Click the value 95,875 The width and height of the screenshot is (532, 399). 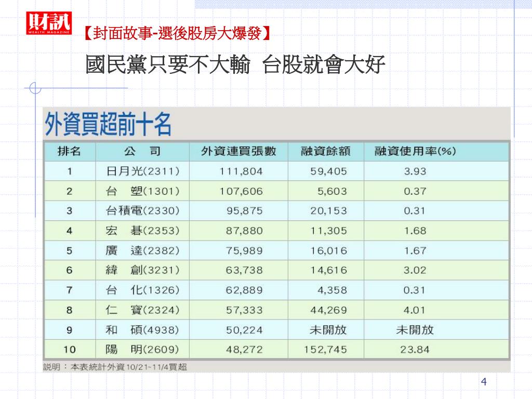245,211
